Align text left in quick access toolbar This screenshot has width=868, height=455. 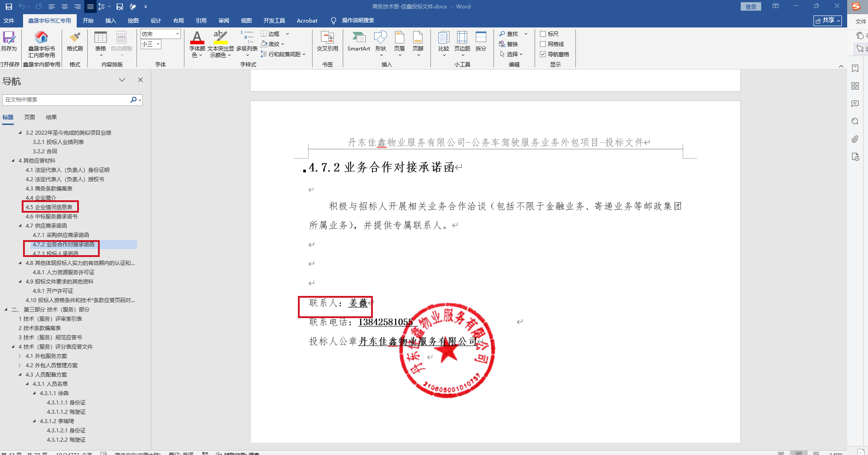click(x=52, y=7)
